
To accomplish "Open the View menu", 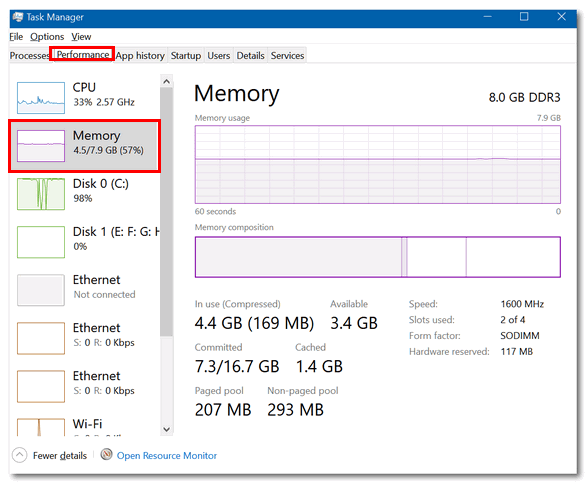I will click(x=81, y=37).
